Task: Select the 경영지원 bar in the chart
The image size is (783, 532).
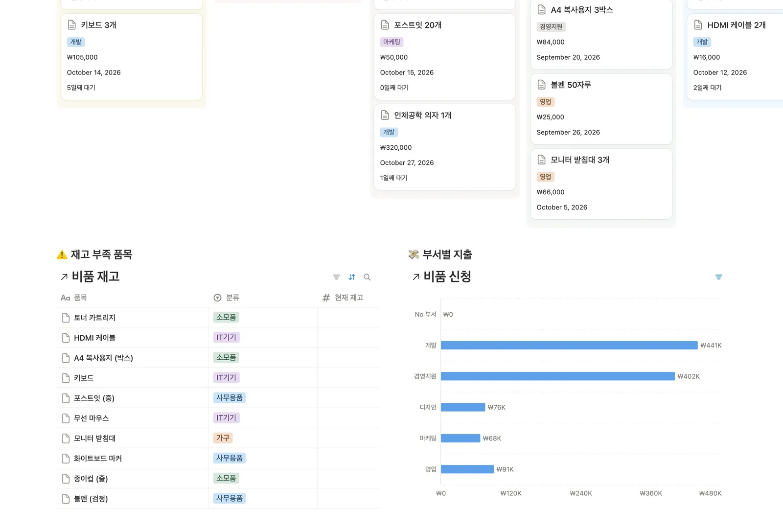Action: [x=558, y=376]
